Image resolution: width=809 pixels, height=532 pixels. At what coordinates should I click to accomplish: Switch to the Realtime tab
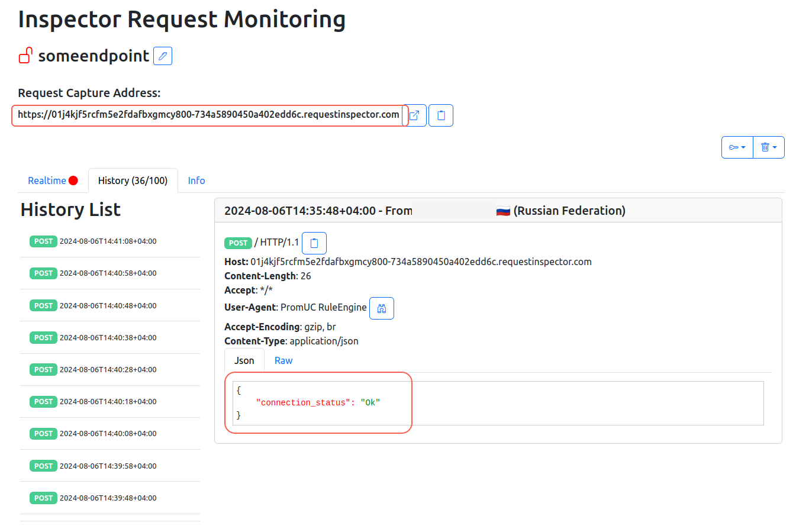[x=47, y=180]
